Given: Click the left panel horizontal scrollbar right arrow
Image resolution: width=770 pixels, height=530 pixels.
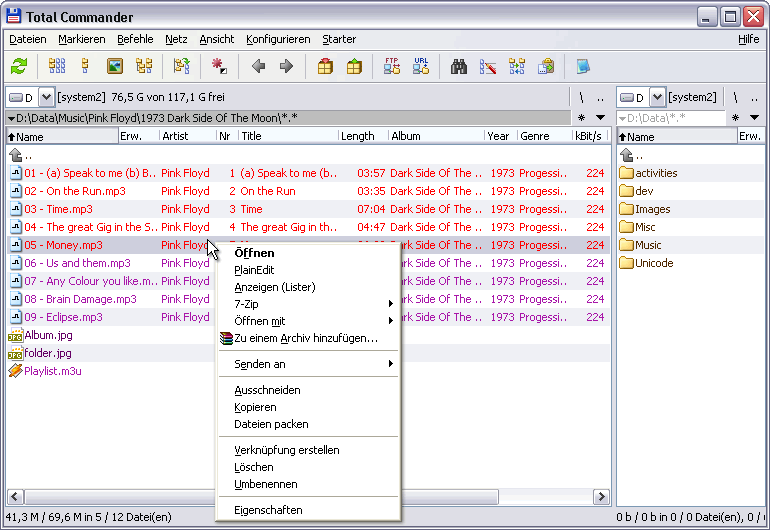Looking at the screenshot, I should click(x=600, y=496).
